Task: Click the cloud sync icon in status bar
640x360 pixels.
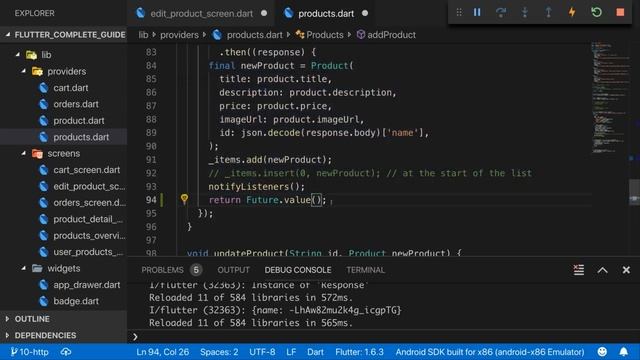Action: coord(66,352)
